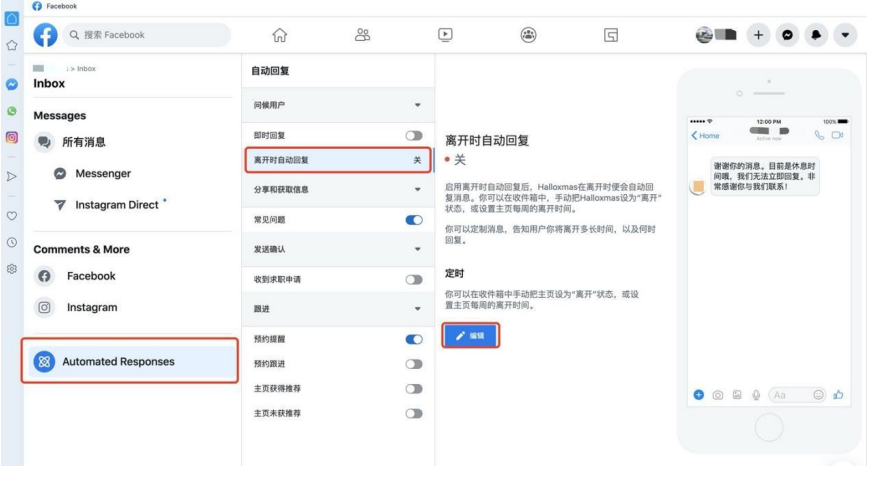Select Instagram under Comments & More
The image size is (873, 483).
[x=132, y=307]
